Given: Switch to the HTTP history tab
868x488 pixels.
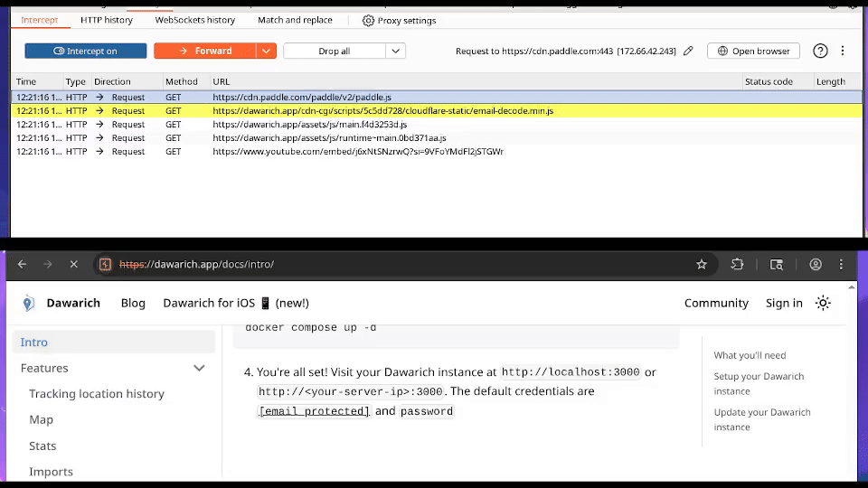Looking at the screenshot, I should 107,21.
